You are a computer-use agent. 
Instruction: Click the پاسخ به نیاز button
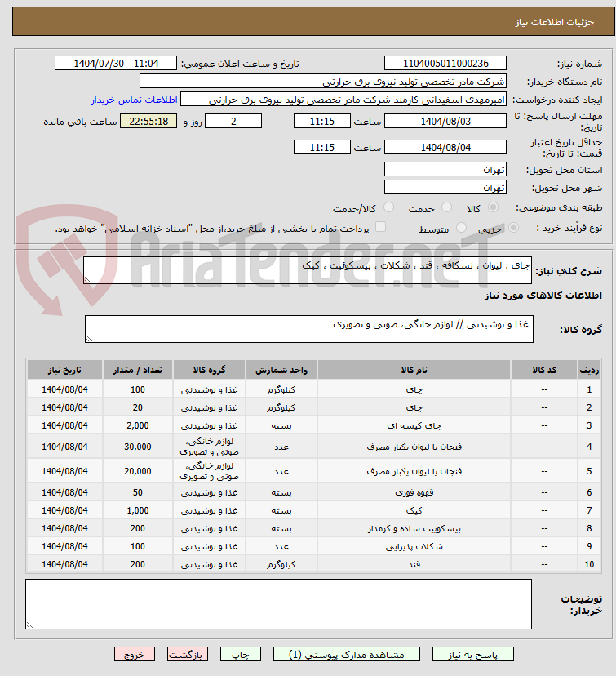pos(473,655)
